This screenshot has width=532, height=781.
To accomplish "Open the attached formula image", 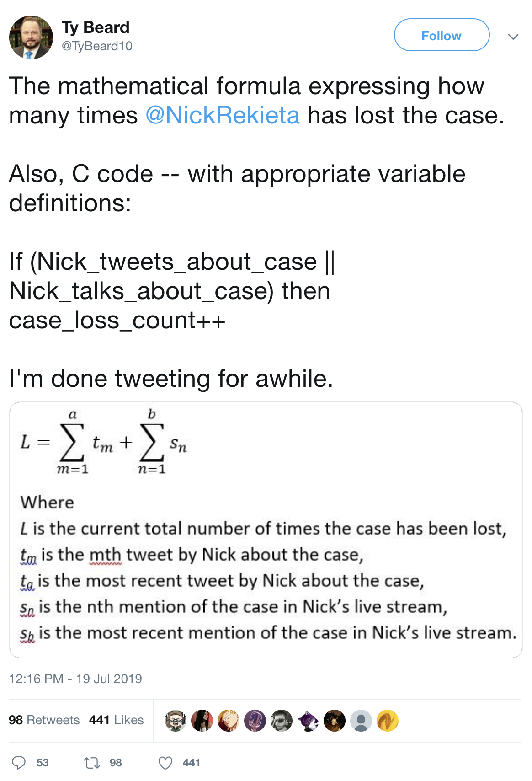I will tap(266, 530).
